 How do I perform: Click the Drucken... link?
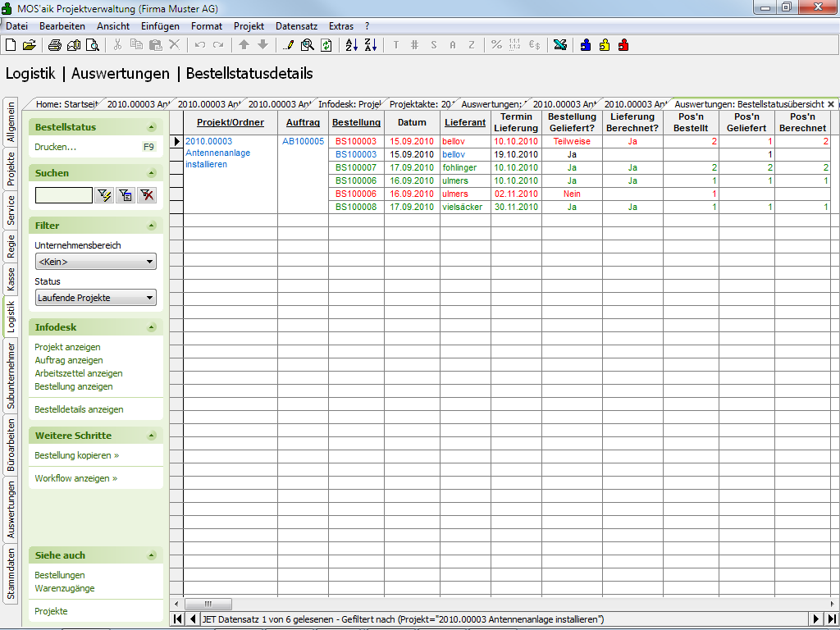coord(55,147)
